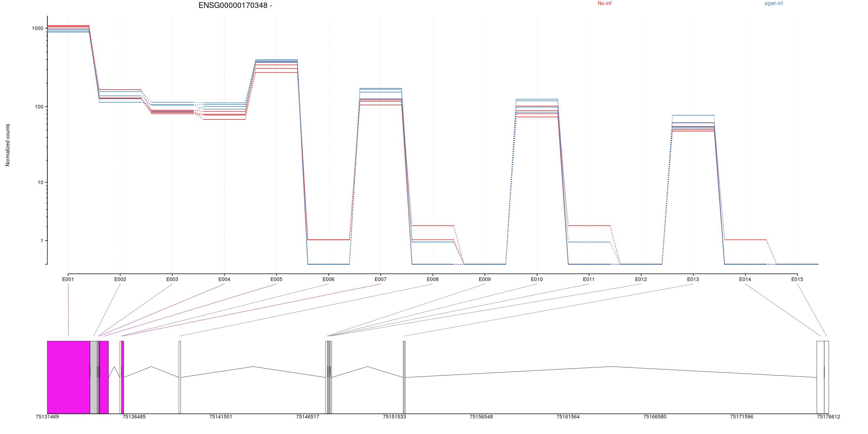The width and height of the screenshot is (868, 434).
Task: Click the 1000 y-axis tick label
Action: click(x=38, y=28)
